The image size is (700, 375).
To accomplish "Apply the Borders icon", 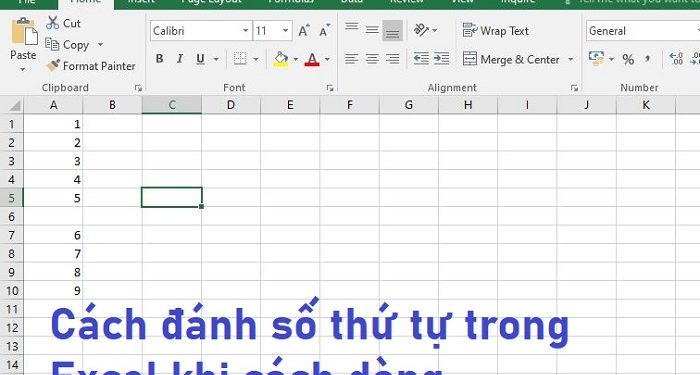I will click(240, 58).
